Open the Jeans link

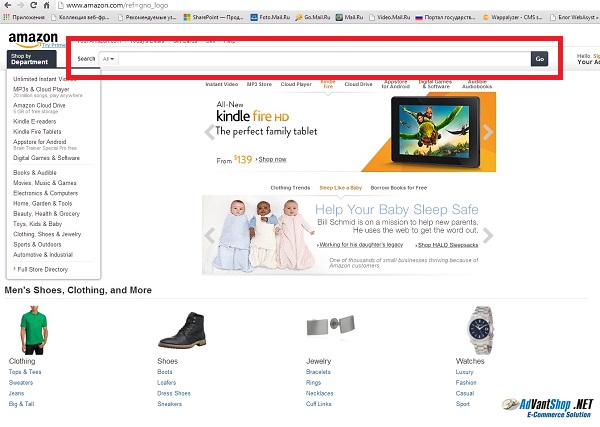[x=16, y=393]
